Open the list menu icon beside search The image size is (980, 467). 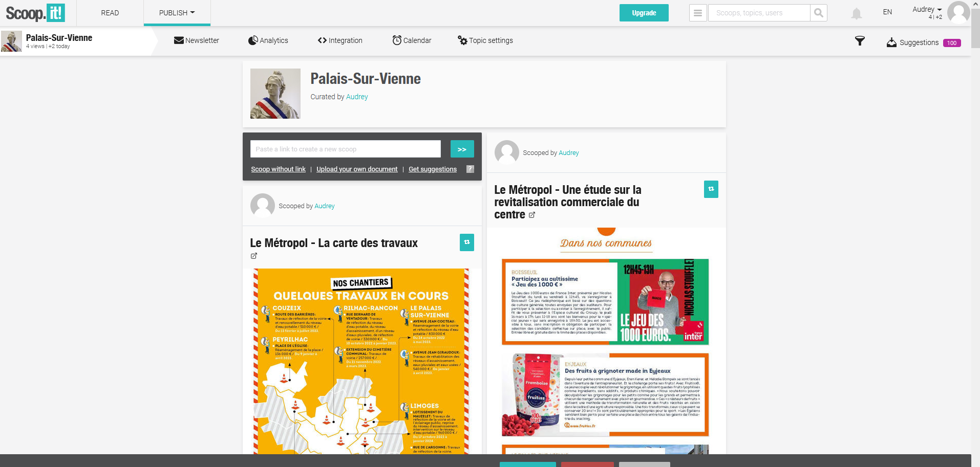pos(698,13)
